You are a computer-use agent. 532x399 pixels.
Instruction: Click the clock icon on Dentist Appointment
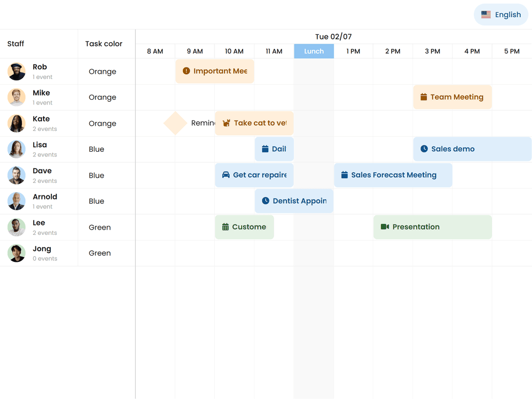pyautogui.click(x=265, y=201)
